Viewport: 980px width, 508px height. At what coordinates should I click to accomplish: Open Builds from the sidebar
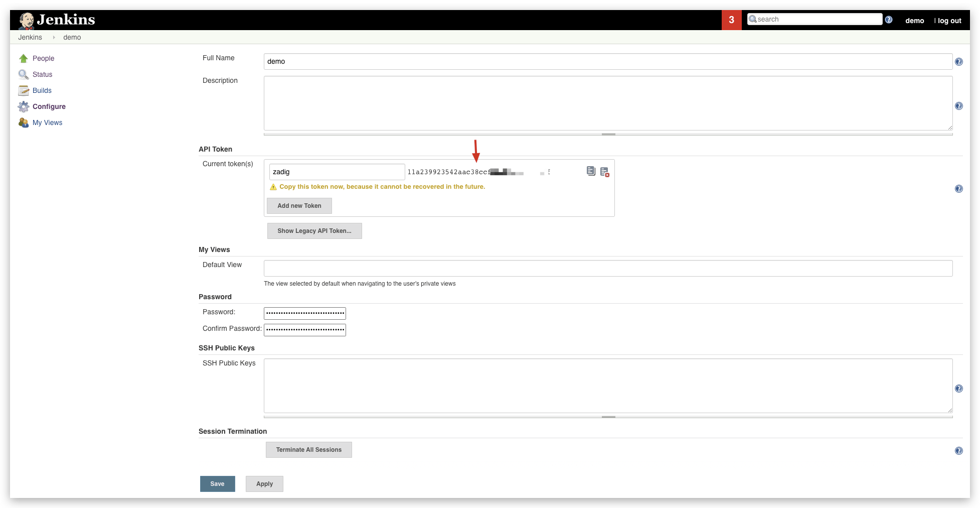tap(42, 90)
